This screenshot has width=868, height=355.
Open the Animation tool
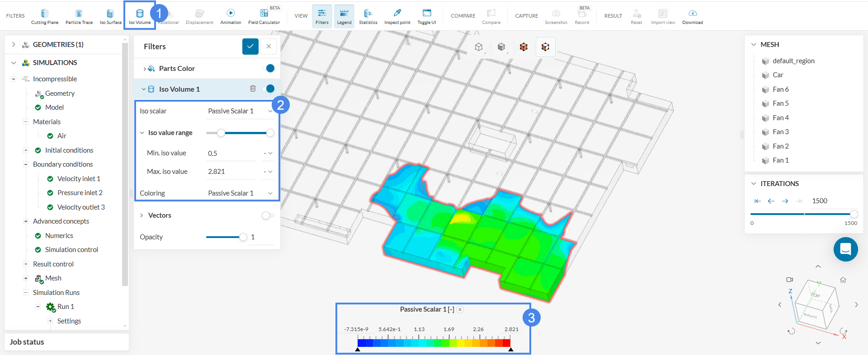pos(231,16)
